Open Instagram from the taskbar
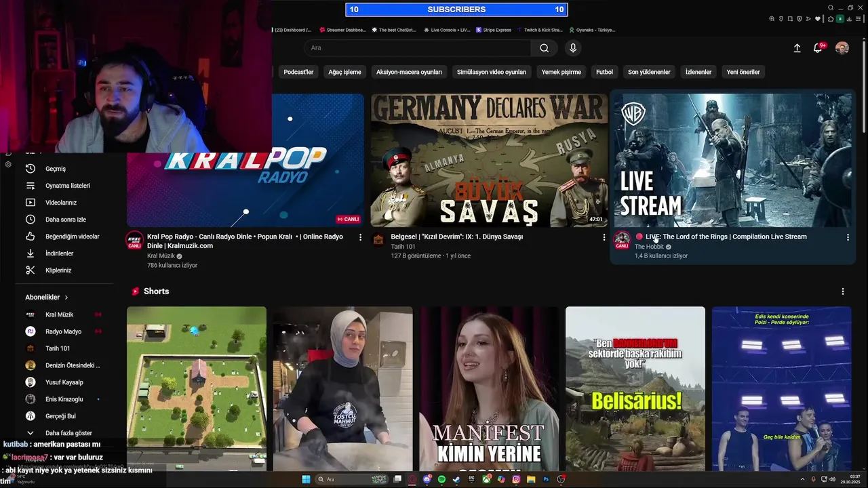Screen dimensions: 868x488 (x=516, y=479)
